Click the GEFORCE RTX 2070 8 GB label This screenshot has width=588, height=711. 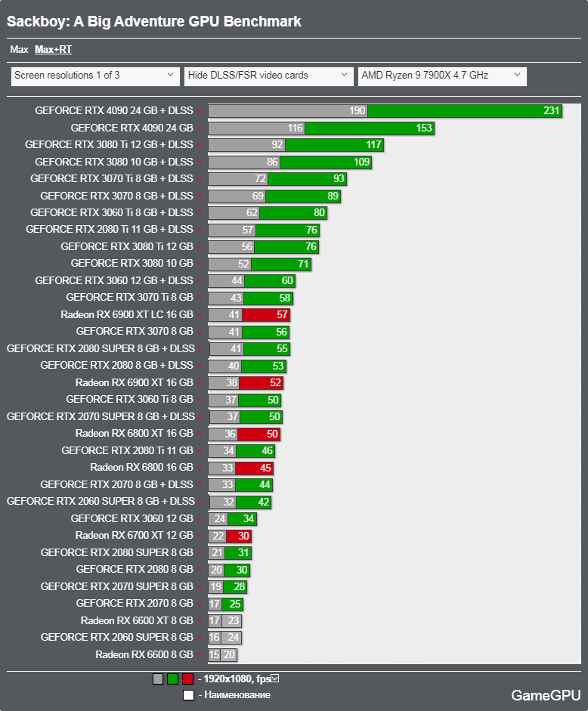click(135, 603)
